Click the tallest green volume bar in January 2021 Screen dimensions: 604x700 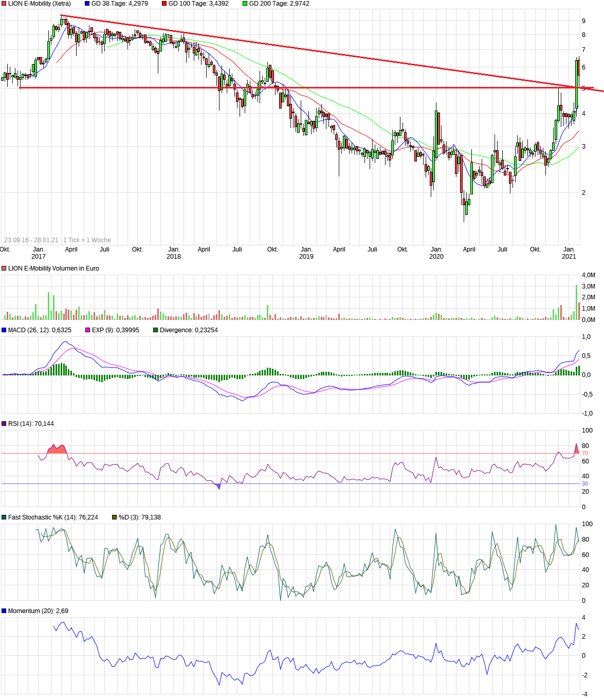tap(576, 302)
